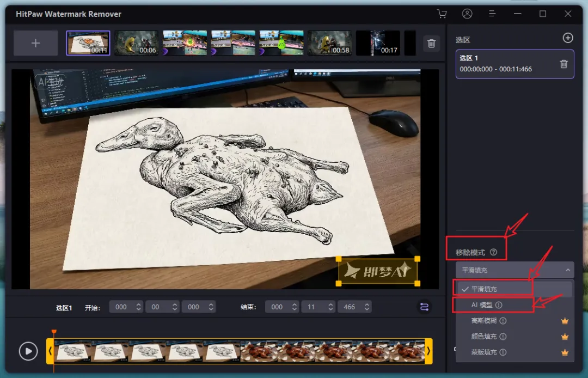Open the shopping cart icon

pyautogui.click(x=442, y=14)
